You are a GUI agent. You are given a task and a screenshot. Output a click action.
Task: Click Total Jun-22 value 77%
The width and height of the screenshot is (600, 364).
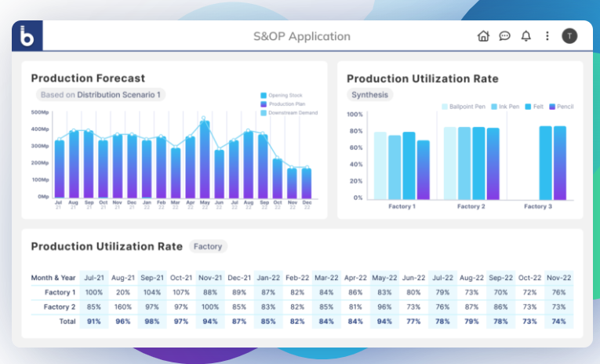pyautogui.click(x=413, y=322)
